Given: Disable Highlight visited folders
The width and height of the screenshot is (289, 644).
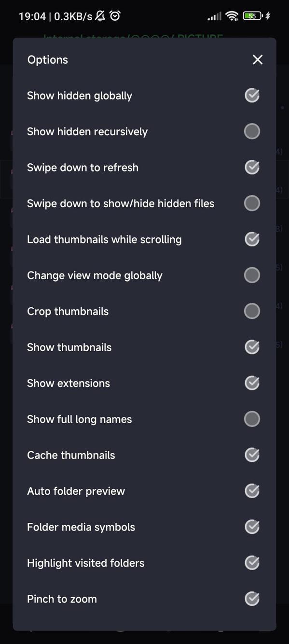Looking at the screenshot, I should pos(252,562).
